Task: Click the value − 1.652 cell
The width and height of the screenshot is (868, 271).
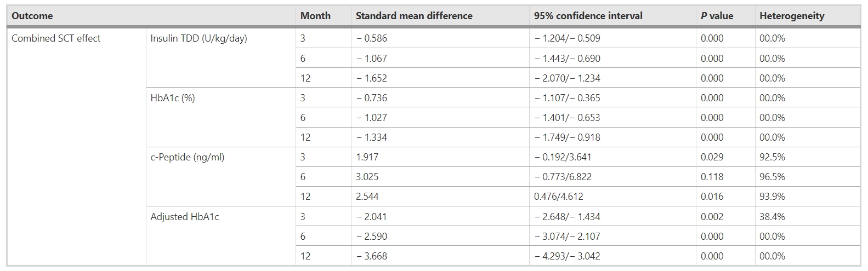Action: 371,78
